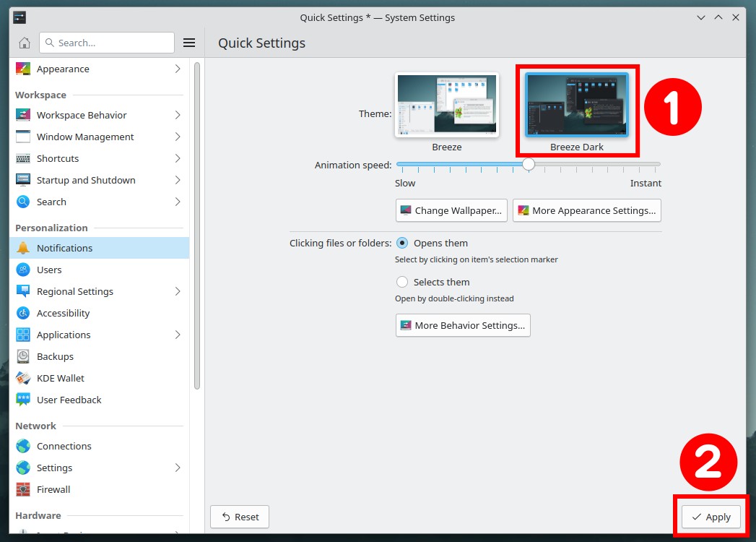Open Backups settings entry
The height and width of the screenshot is (542, 756).
[100, 356]
